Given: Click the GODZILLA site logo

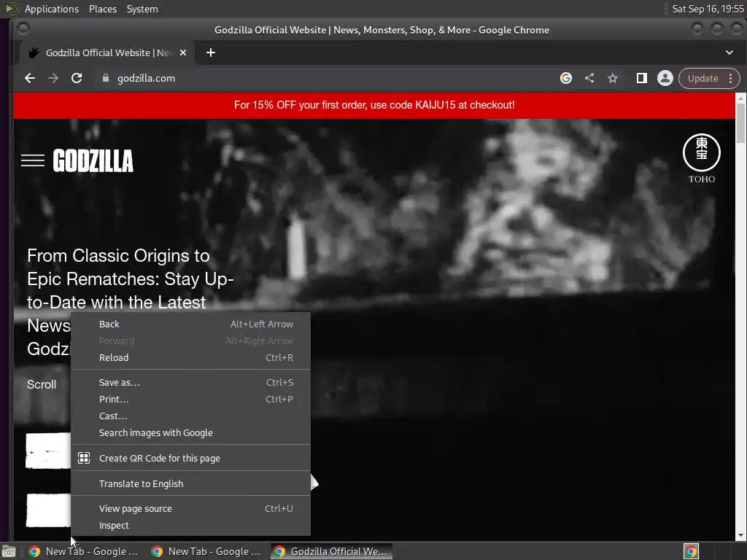Looking at the screenshot, I should click(x=93, y=160).
